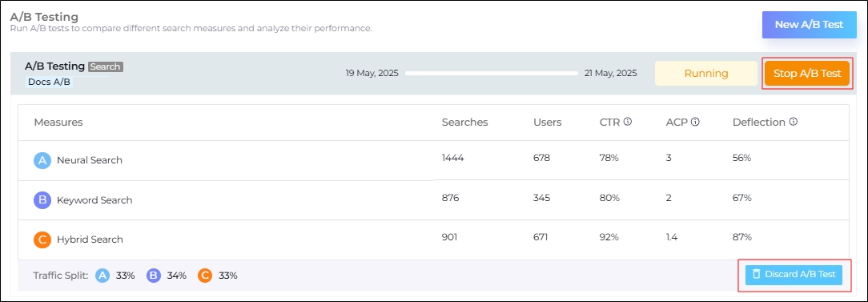The height and width of the screenshot is (302, 868).
Task: Click the Deflection info icon
Action: (794, 122)
